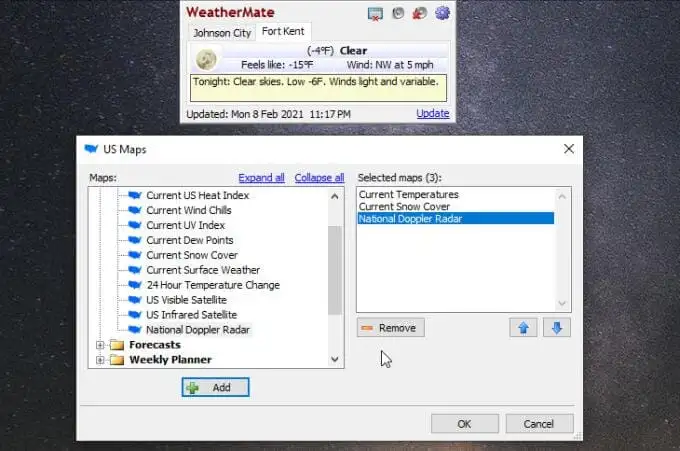Click the Maps tree scrollbar thumb
Viewport: 680px width, 451px height.
click(335, 270)
